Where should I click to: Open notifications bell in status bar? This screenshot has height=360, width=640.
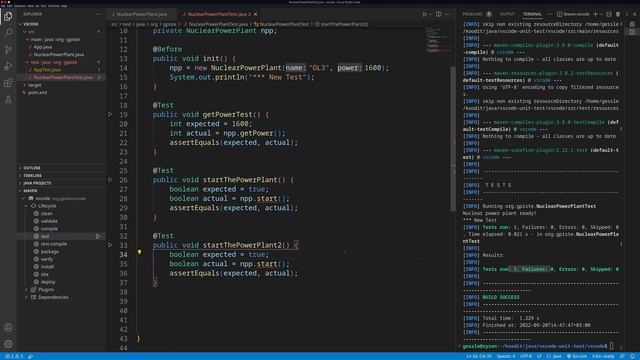[x=633, y=356]
